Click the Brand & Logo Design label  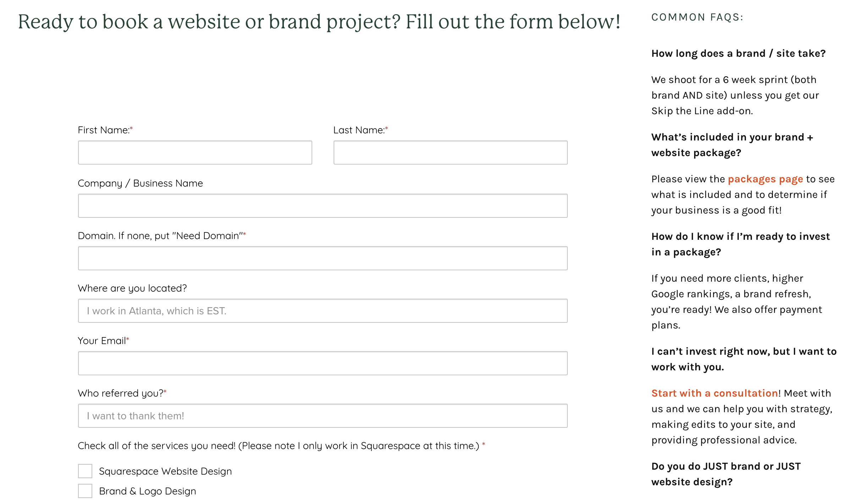click(148, 491)
